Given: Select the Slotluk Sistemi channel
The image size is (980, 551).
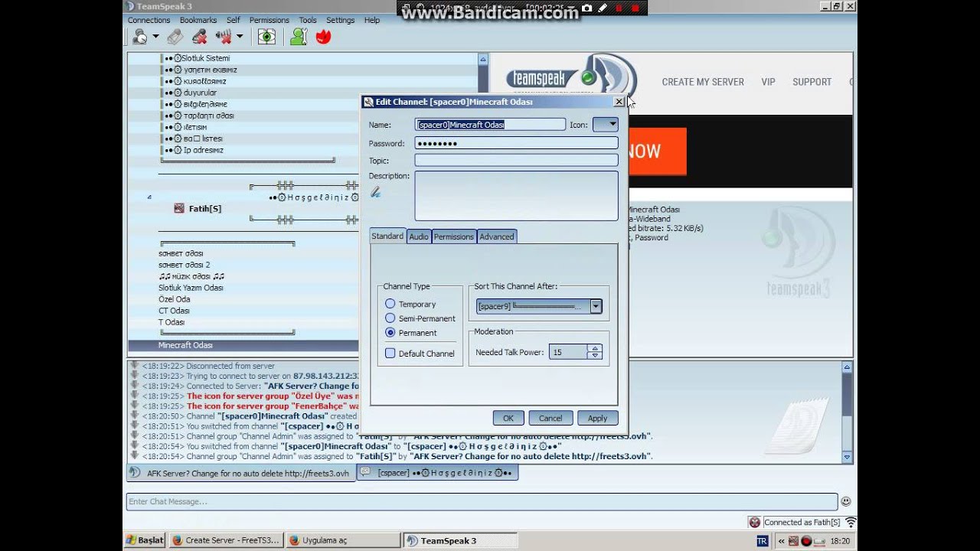Looking at the screenshot, I should [205, 58].
